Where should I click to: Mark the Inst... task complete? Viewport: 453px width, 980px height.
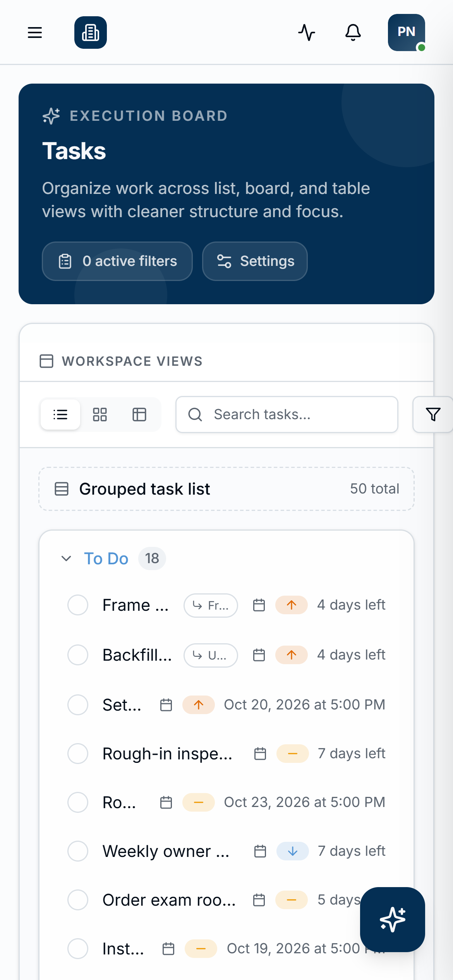point(78,949)
